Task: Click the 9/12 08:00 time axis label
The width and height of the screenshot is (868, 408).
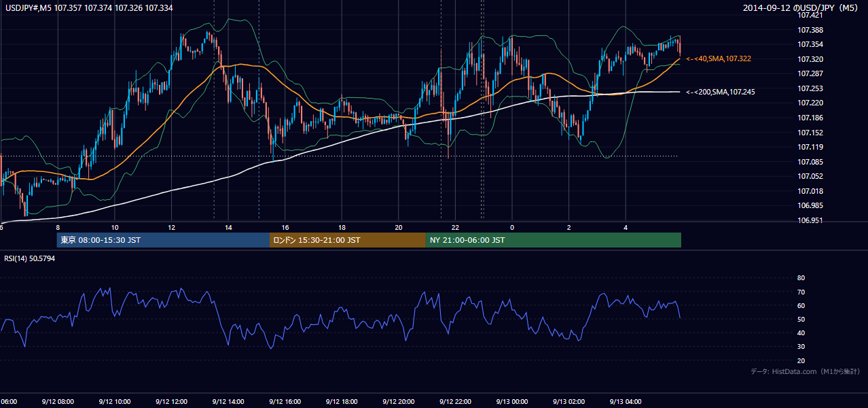Action: (58, 402)
